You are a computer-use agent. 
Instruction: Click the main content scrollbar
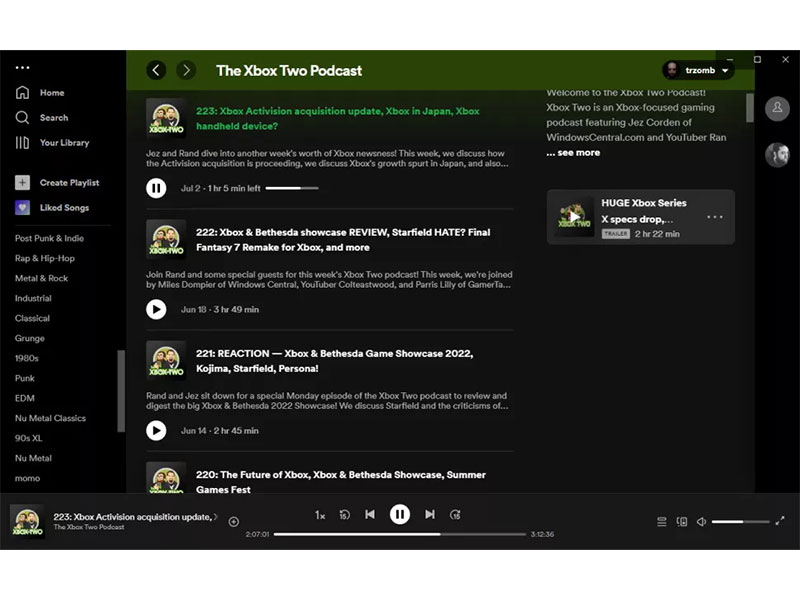[x=749, y=108]
